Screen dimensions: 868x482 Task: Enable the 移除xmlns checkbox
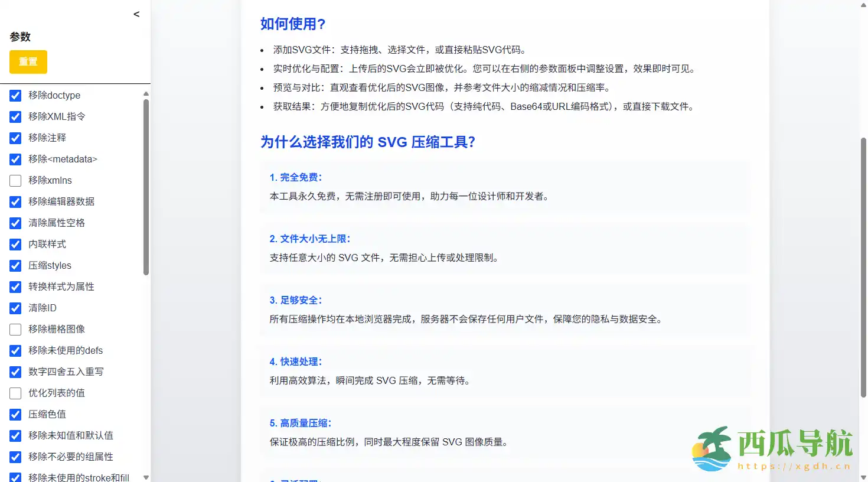pos(15,181)
